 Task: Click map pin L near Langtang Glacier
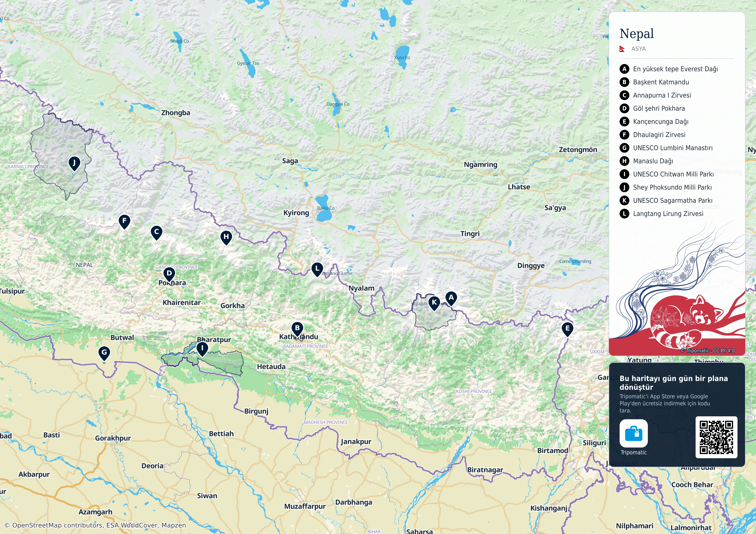317,270
